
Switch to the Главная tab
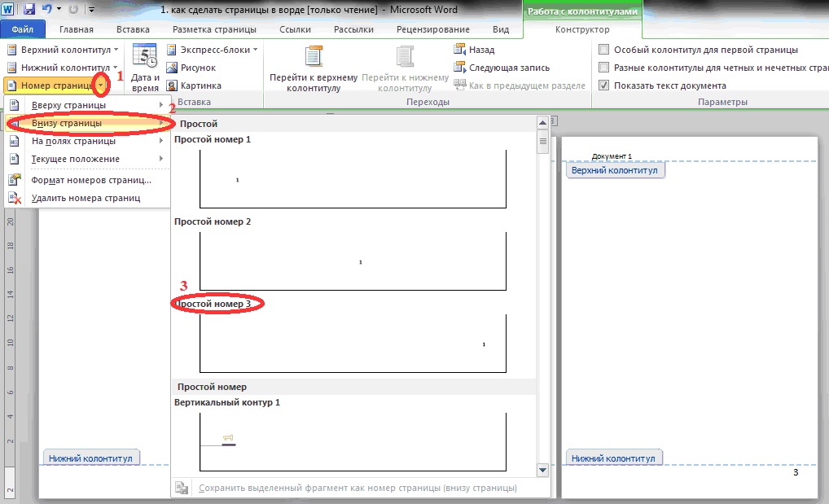click(x=76, y=29)
